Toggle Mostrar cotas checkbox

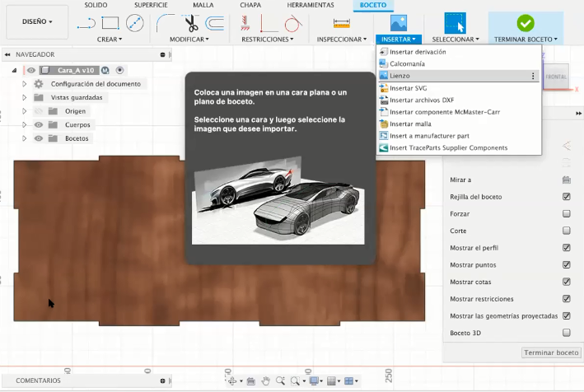click(566, 282)
